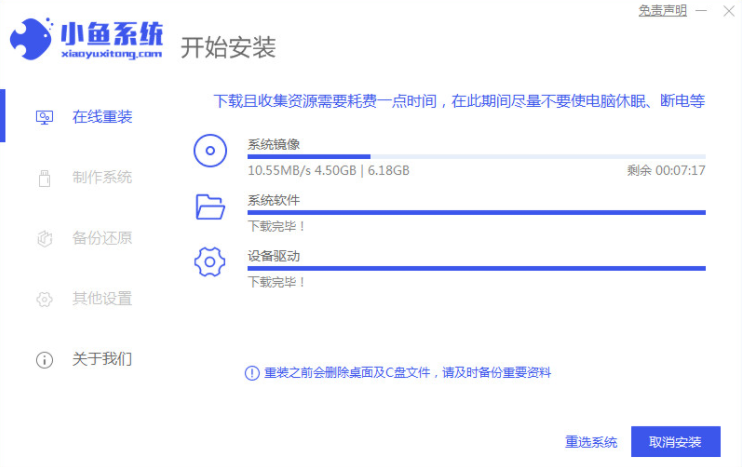Click the shield icon beside 备份还原

pos(44,238)
